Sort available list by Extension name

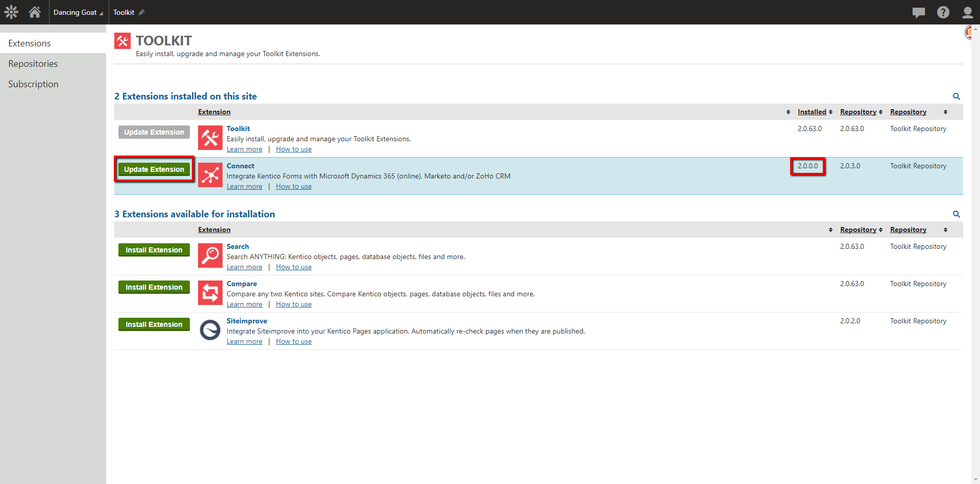tap(214, 230)
